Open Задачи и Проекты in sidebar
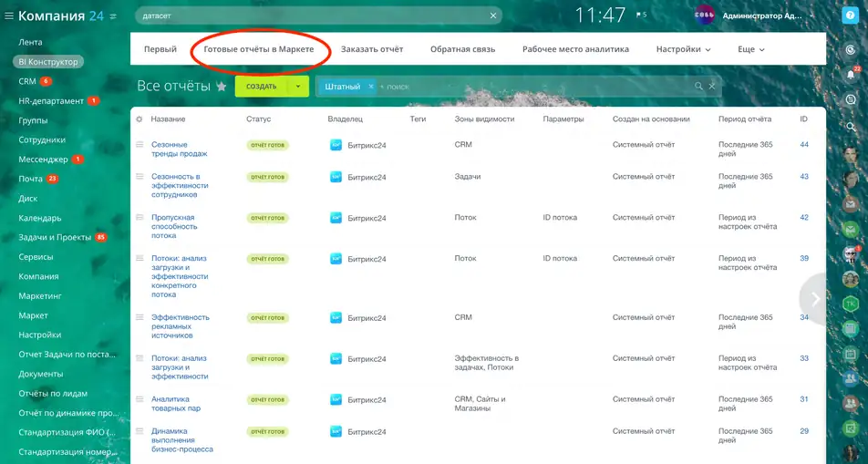 click(55, 237)
